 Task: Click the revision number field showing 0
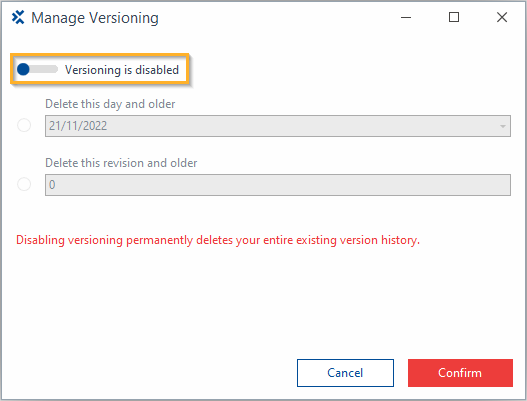coord(278,185)
